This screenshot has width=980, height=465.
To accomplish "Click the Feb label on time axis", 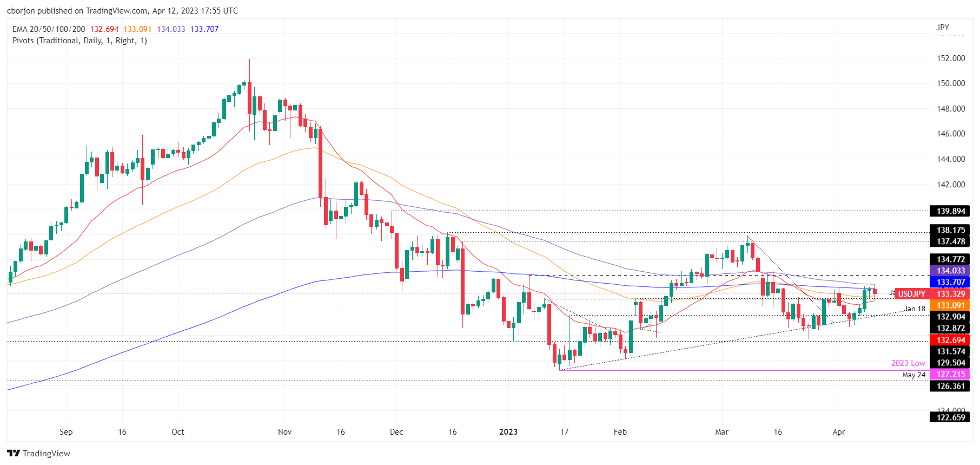I will (620, 432).
